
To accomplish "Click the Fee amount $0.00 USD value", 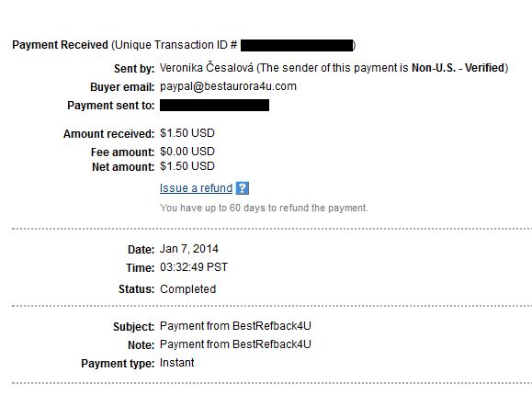I will pos(187,152).
